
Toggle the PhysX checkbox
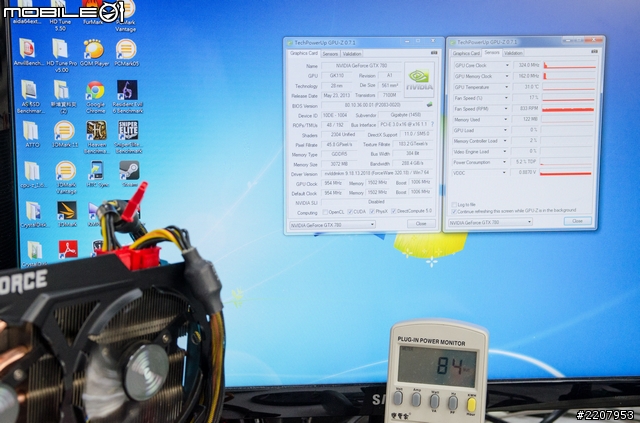[372, 212]
